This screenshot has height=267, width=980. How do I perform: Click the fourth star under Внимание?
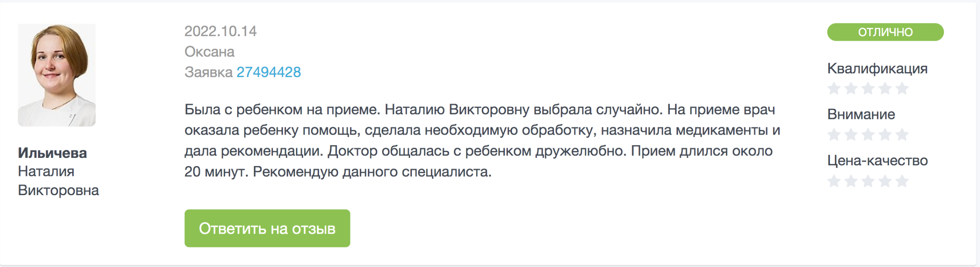[x=885, y=135]
